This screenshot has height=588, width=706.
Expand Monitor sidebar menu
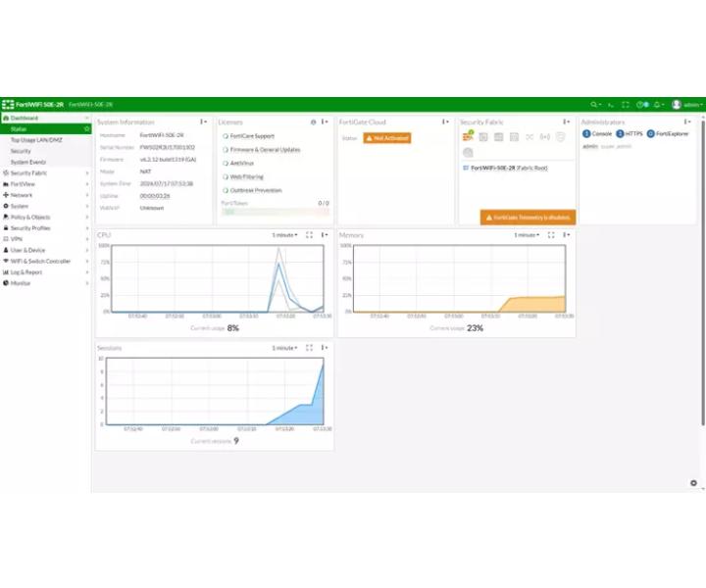[45, 283]
